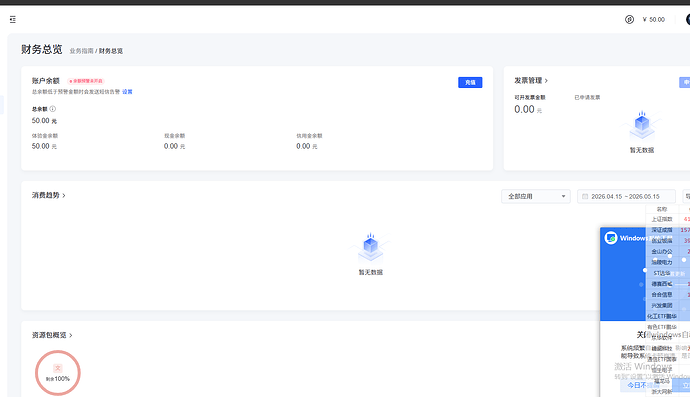
Task: Expand the 消费趋势 consumption trend section
Action: [48, 195]
